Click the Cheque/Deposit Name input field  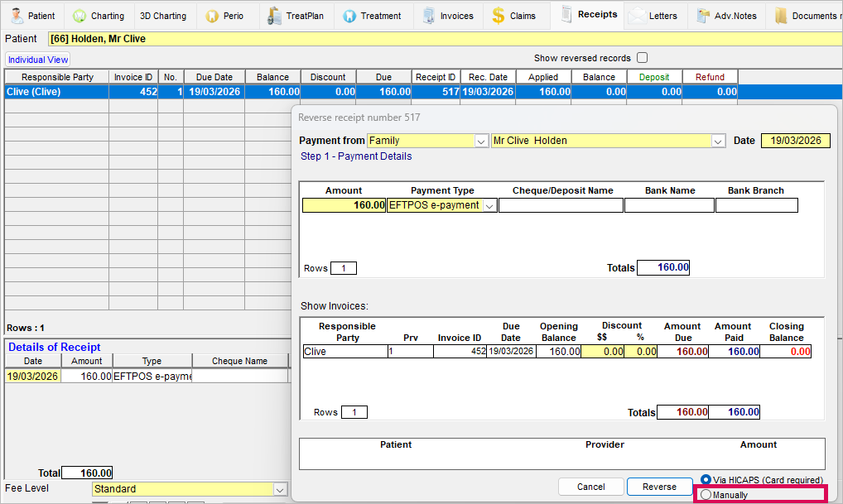[x=561, y=205]
